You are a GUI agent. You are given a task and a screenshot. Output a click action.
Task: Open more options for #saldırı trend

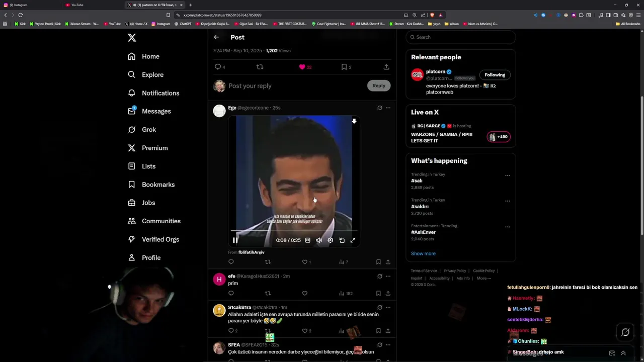point(507,201)
